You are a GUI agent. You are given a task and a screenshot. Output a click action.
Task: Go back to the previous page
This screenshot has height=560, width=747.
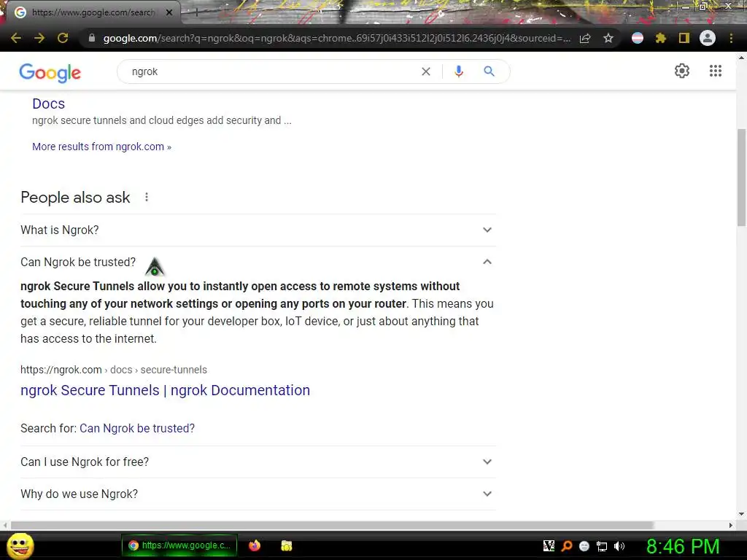16,38
